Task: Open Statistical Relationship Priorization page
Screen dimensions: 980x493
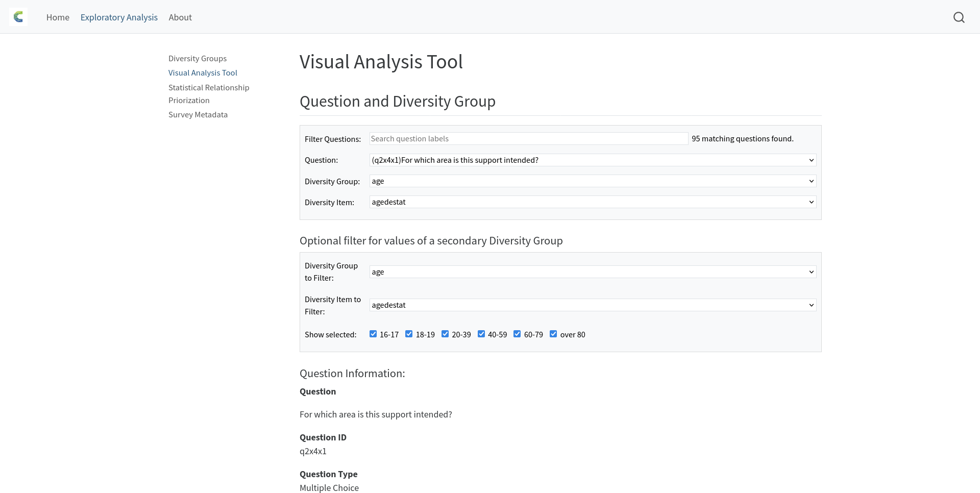Action: (x=208, y=93)
